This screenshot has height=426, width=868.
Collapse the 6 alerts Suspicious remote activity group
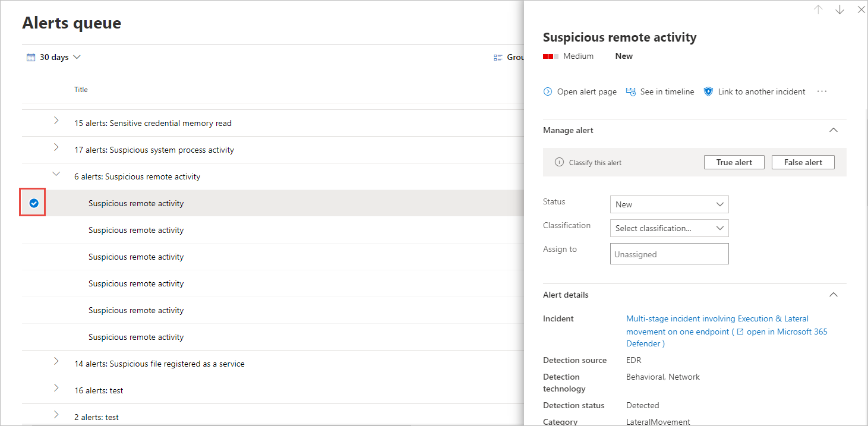[56, 174]
